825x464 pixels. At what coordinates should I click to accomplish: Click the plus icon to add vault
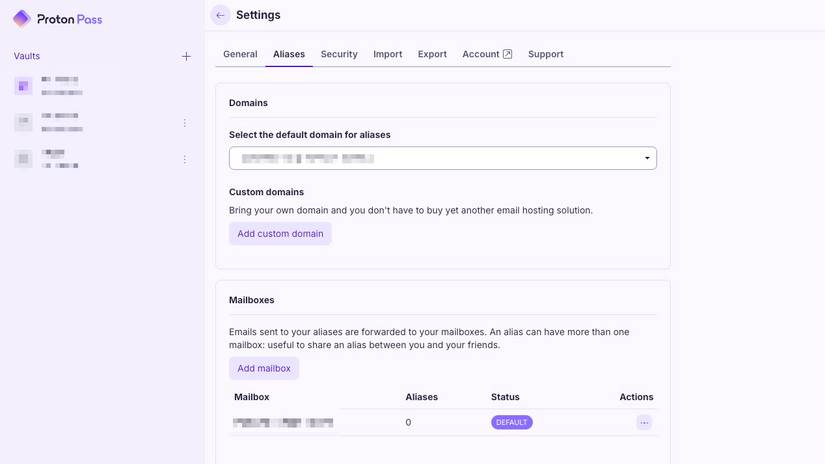tap(186, 57)
